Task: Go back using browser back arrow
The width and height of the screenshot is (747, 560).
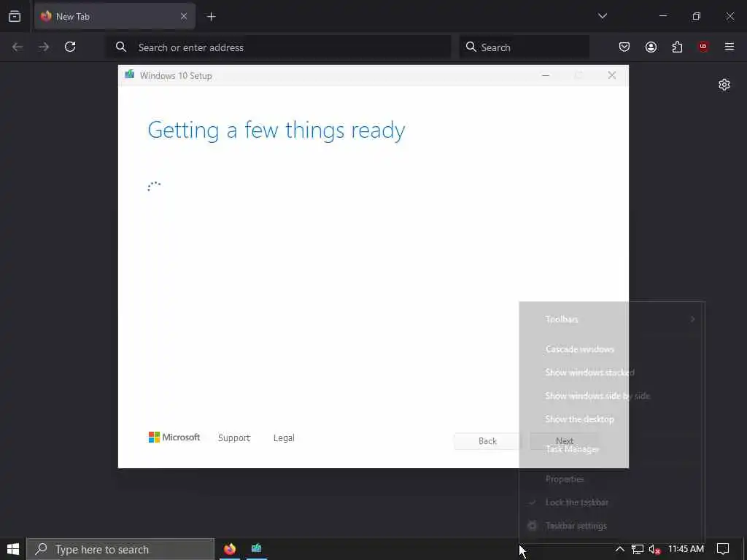Action: coord(18,47)
